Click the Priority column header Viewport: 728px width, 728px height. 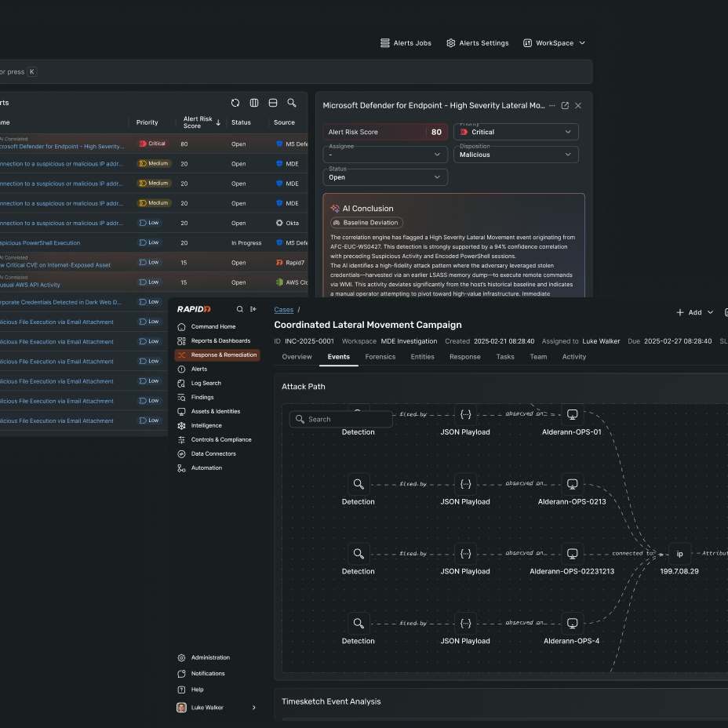click(147, 122)
